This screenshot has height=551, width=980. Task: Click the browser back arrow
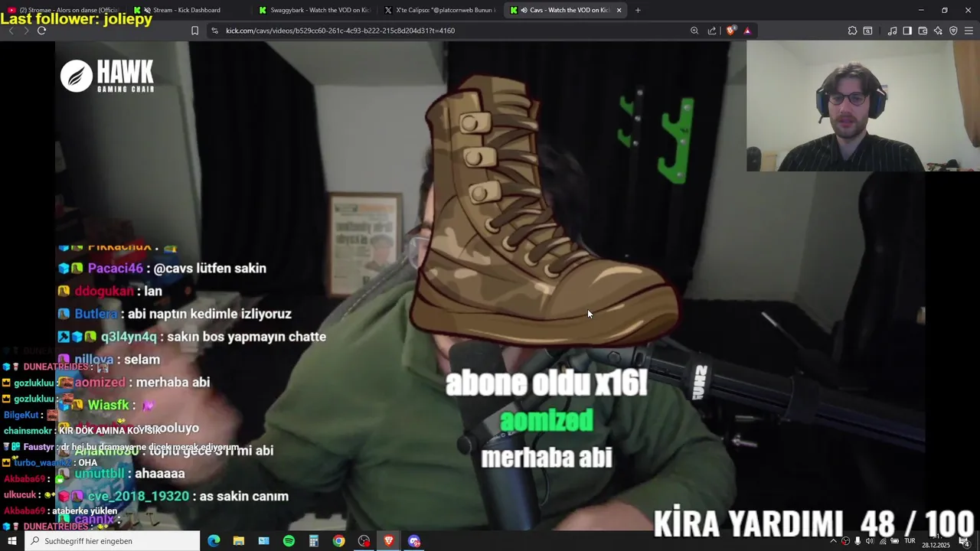click(x=11, y=31)
